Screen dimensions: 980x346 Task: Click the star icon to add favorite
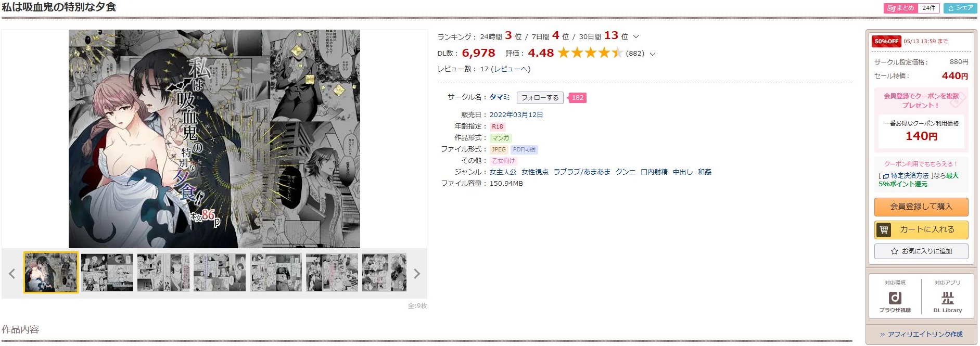pyautogui.click(x=894, y=251)
